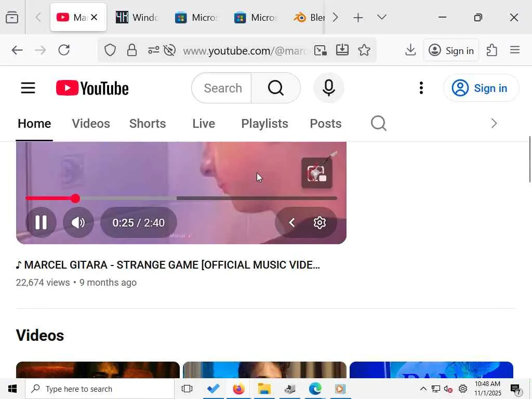Image resolution: width=532 pixels, height=399 pixels.
Task: Sign in to YouTube button
Action: pos(481,88)
